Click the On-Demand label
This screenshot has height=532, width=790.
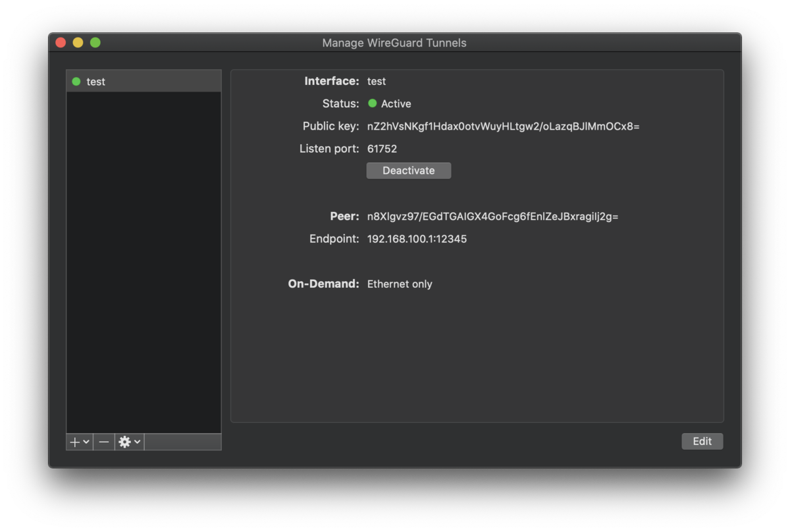324,284
